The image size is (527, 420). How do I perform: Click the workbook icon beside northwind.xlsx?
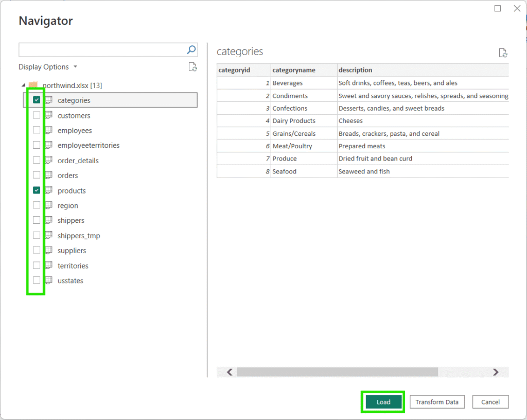click(32, 85)
